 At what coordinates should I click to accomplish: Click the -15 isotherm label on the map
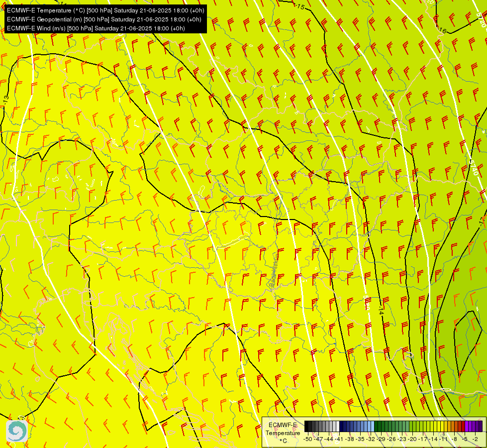tap(300, 6)
